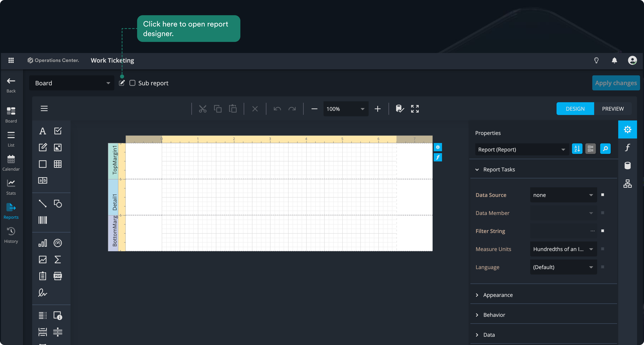Select the Shape tool
The height and width of the screenshot is (345, 644).
tap(58, 204)
